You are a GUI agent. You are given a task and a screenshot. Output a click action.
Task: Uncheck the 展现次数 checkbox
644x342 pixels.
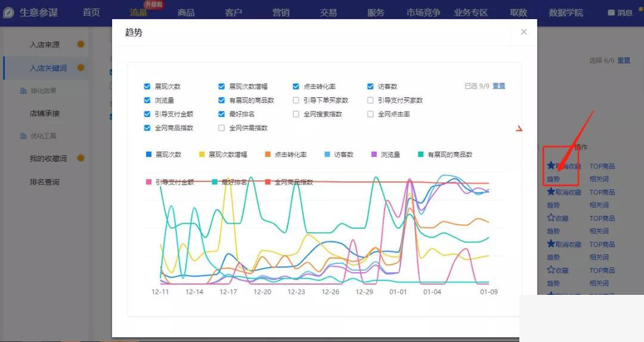pyautogui.click(x=147, y=87)
